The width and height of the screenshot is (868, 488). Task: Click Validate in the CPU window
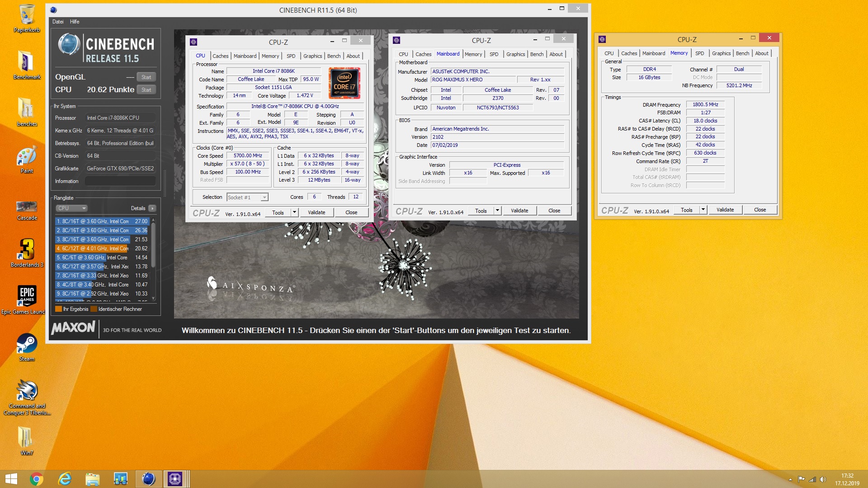point(316,213)
